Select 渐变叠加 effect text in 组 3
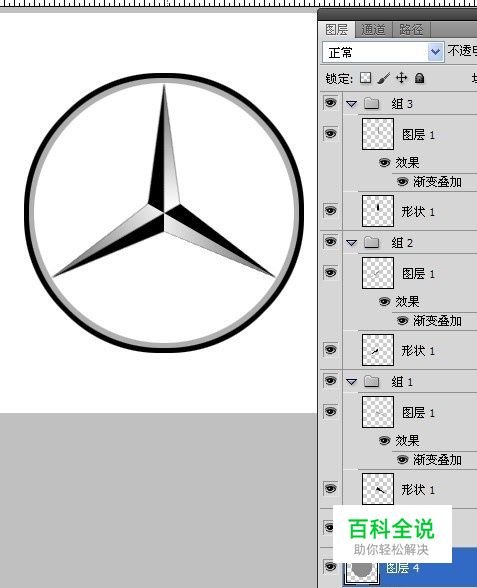 click(x=437, y=182)
